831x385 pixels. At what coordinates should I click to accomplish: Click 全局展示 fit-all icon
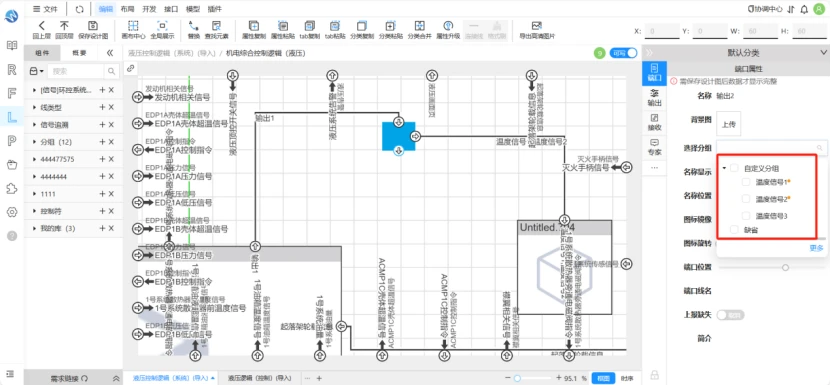point(162,25)
